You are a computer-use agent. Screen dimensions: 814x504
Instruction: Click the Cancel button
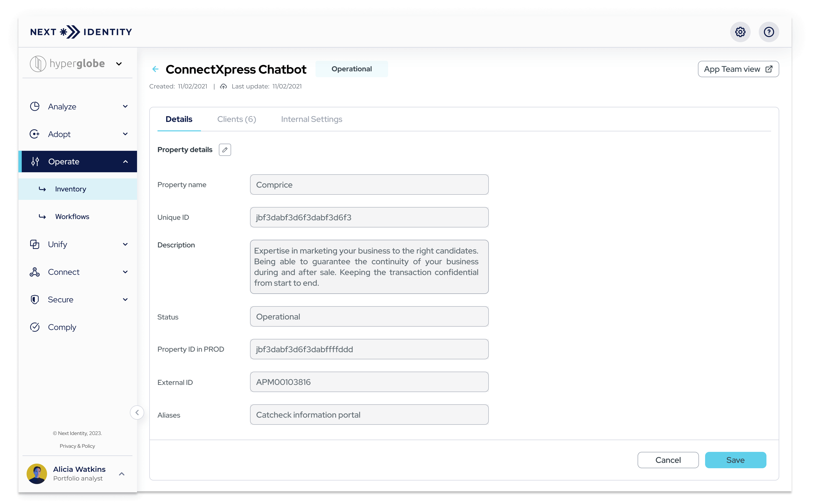point(669,460)
